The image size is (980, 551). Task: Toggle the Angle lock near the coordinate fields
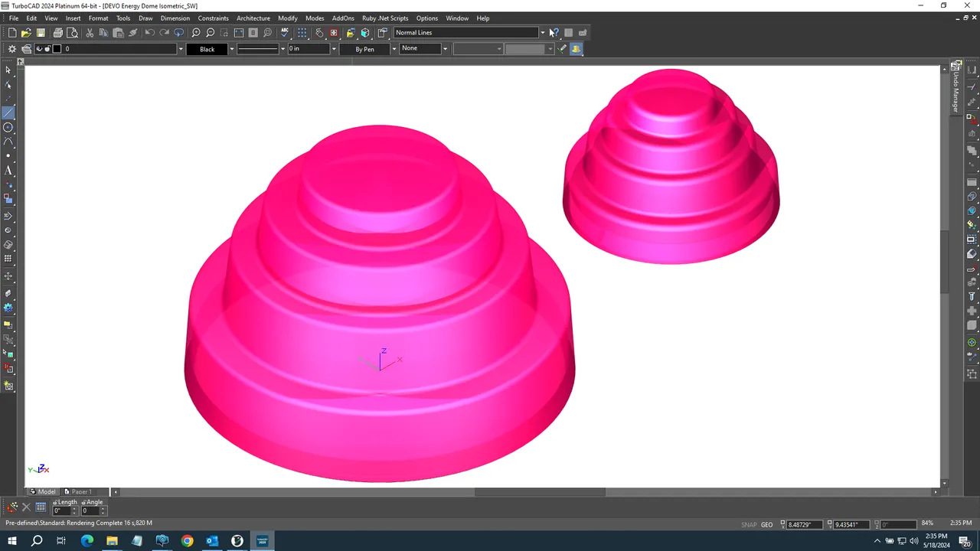coord(84,502)
